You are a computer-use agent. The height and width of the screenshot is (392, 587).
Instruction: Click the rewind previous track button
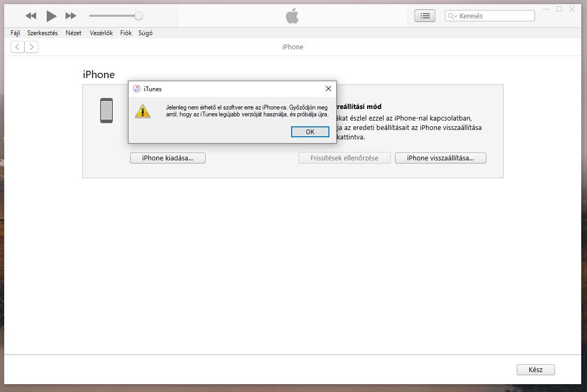pos(31,16)
